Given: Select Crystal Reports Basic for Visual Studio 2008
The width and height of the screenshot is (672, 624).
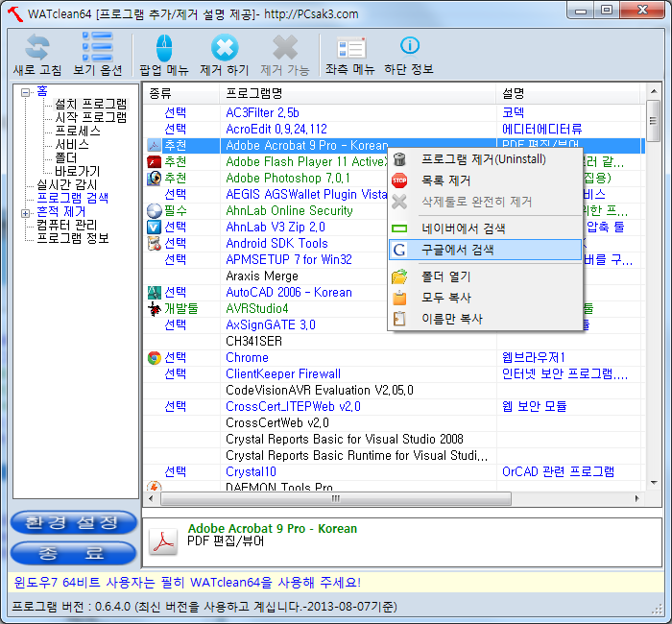Looking at the screenshot, I should (394, 439).
